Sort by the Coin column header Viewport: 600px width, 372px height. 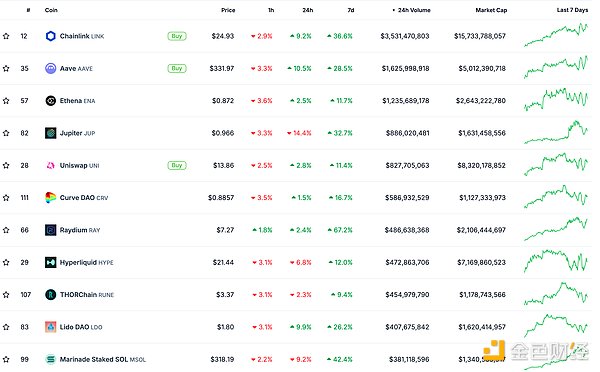pos(51,10)
